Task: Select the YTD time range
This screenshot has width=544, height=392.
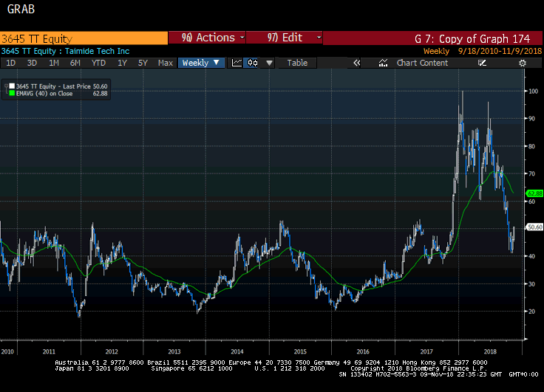Action: (x=98, y=63)
